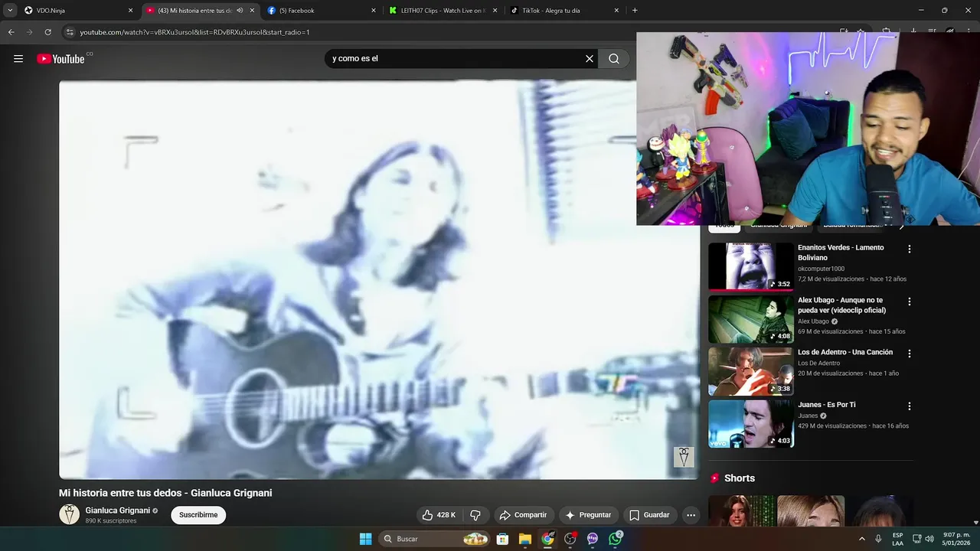Screen dimensions: 980x551
Task: Switch to the Facebook tab
Action: (322, 11)
